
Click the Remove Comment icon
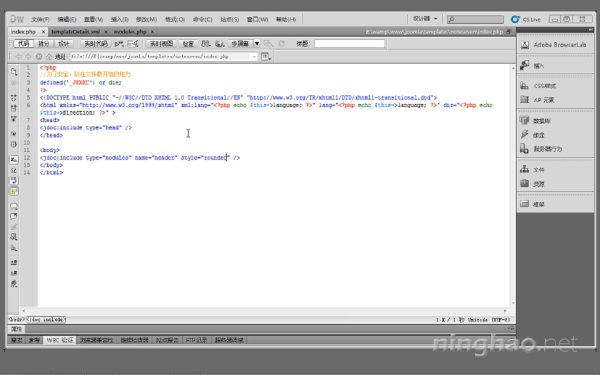click(14, 216)
